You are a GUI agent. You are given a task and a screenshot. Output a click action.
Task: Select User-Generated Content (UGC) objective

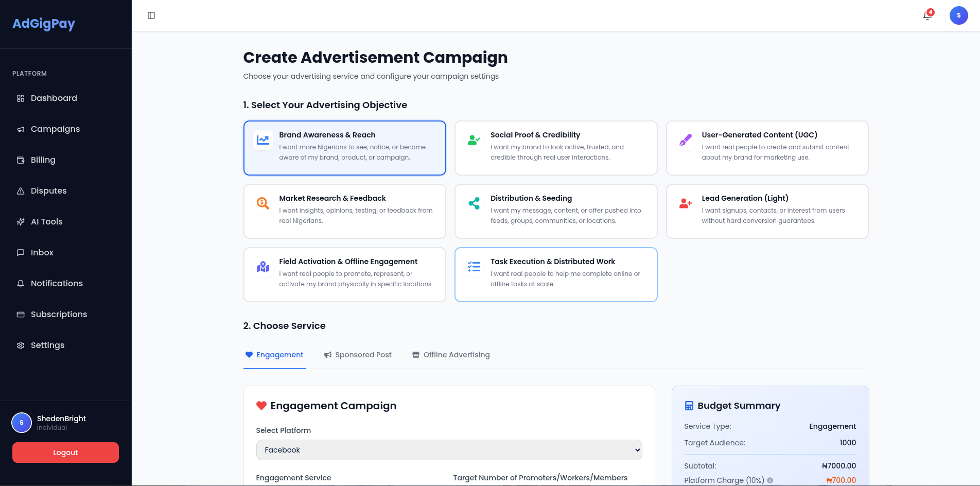pos(767,148)
